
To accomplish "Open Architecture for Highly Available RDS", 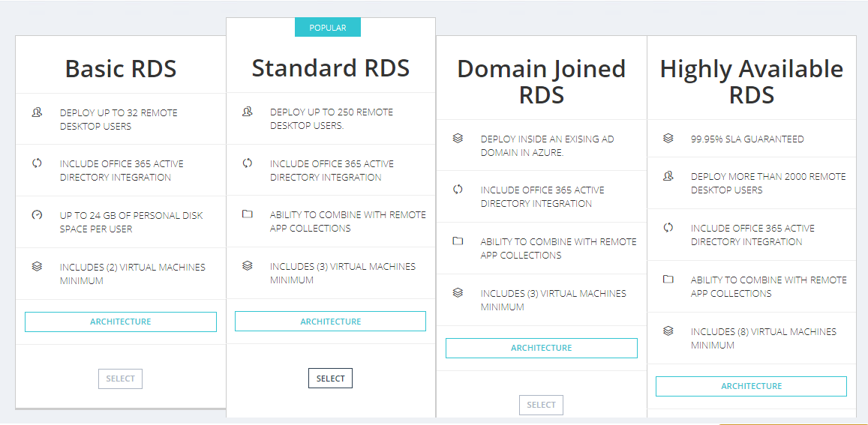I will pos(751,386).
